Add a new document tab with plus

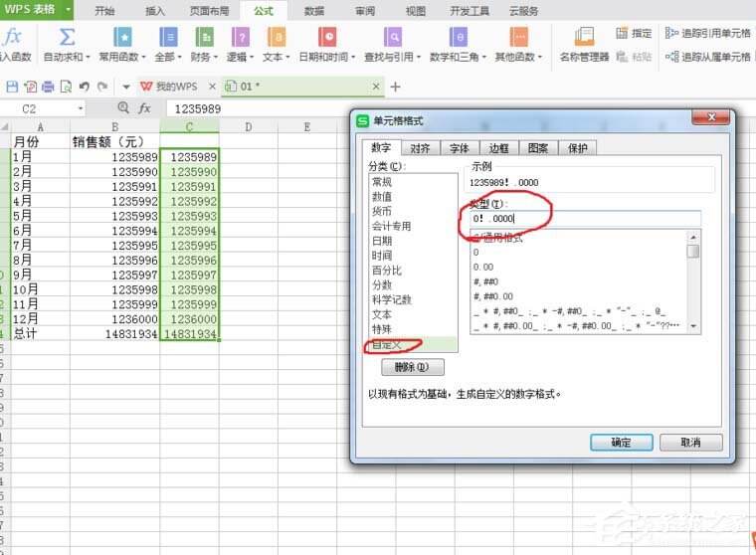tap(395, 87)
